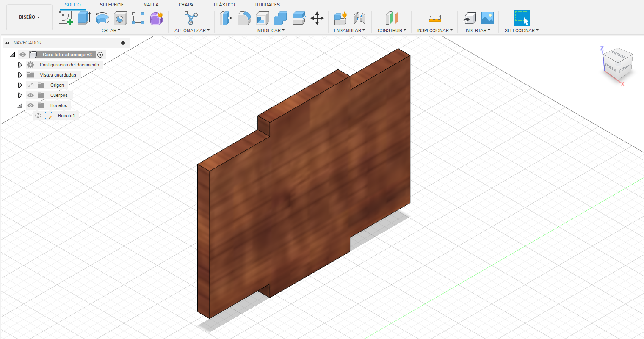Toggle the active component radio button
This screenshot has width=644, height=339.
[x=100, y=55]
